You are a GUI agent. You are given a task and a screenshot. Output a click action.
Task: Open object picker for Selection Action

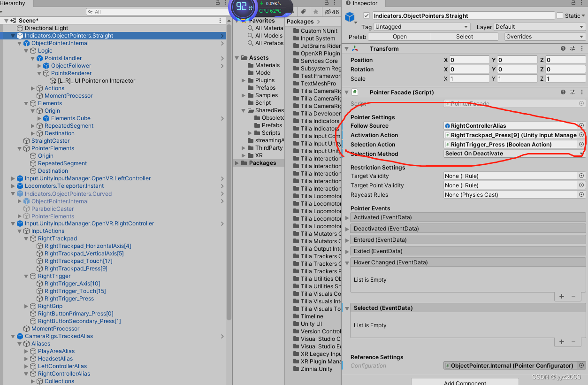coord(581,144)
